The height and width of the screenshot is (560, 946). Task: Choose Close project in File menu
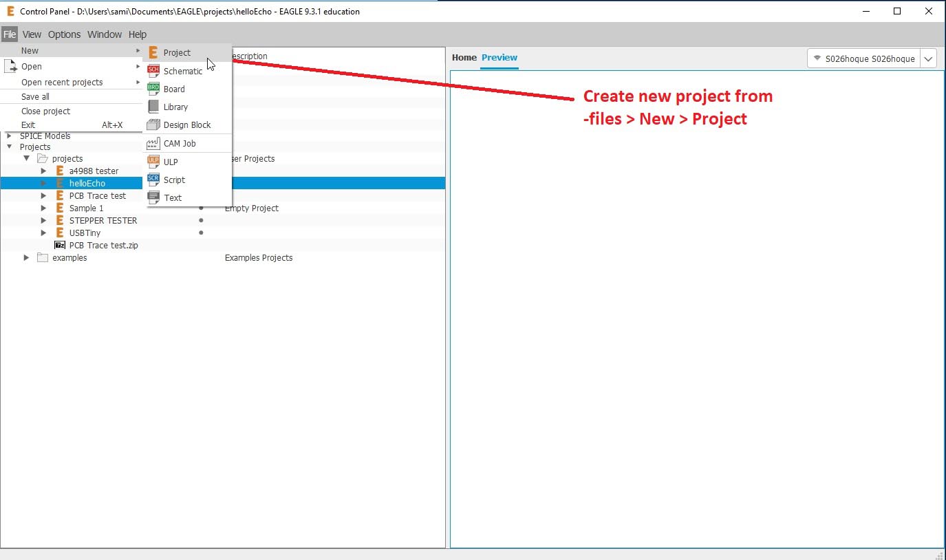[72, 111]
